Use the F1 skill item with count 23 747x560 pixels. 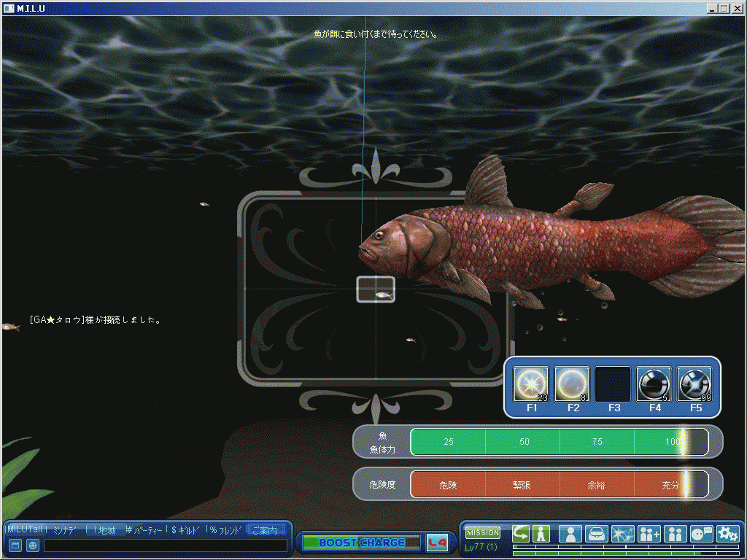click(531, 384)
